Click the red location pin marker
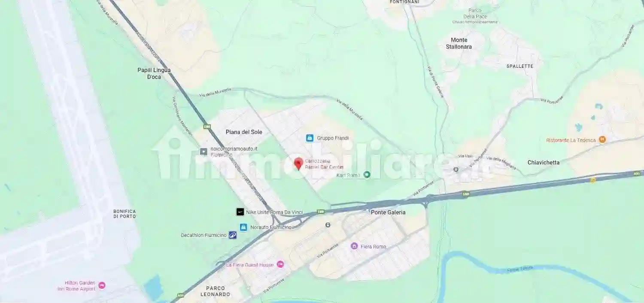This screenshot has height=303, width=644. pos(298,164)
